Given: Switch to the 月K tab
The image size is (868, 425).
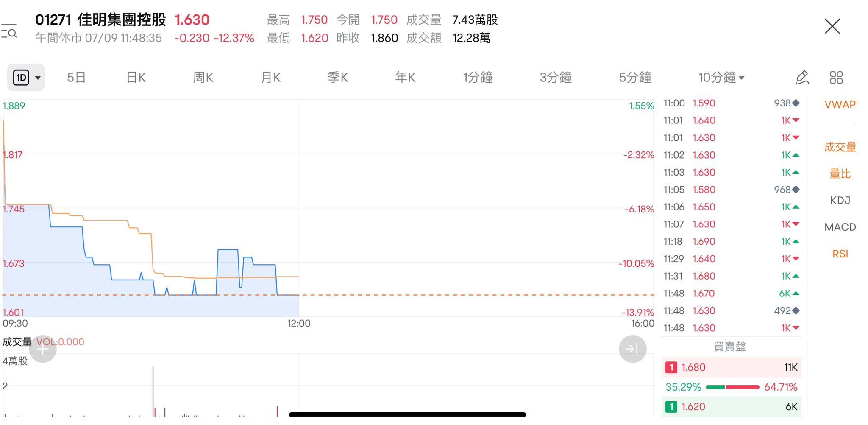Looking at the screenshot, I should click(x=270, y=78).
